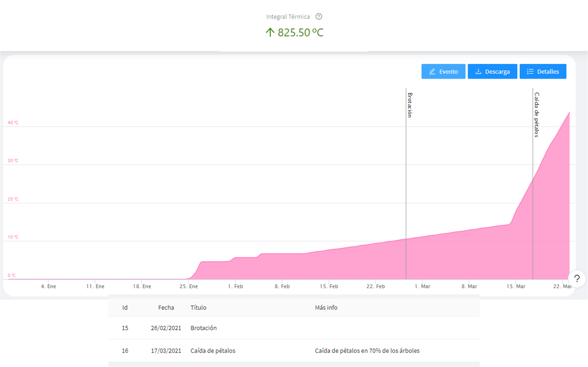Viewport: 588px width, 367px height.
Task: Click the Brotación row in events table
Action: 204,328
